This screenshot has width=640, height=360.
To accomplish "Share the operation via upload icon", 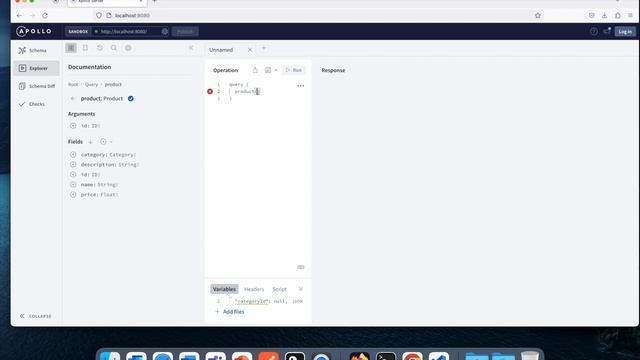I will pos(255,70).
